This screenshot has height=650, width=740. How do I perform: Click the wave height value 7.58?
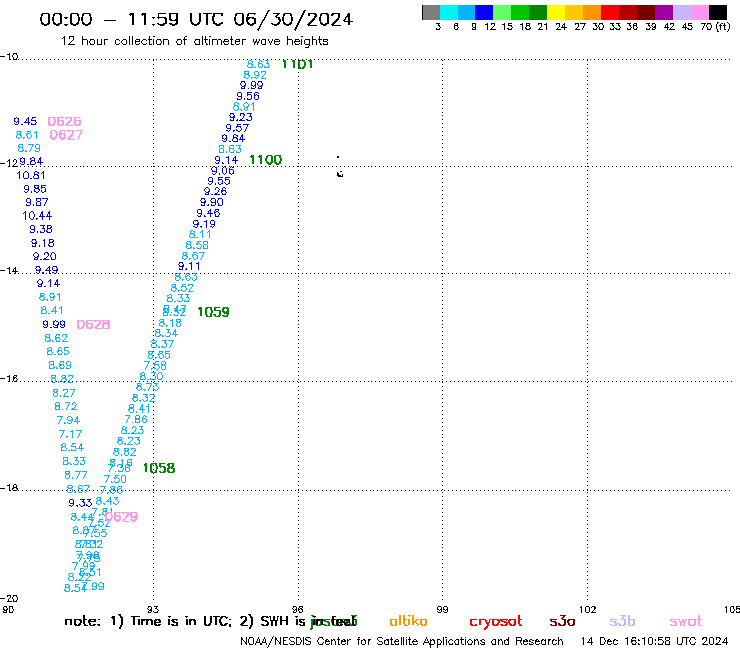point(155,365)
